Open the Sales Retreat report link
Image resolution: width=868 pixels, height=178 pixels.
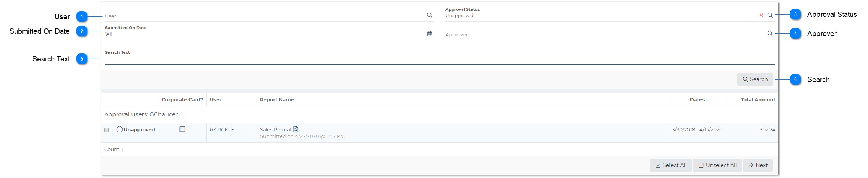(x=276, y=129)
